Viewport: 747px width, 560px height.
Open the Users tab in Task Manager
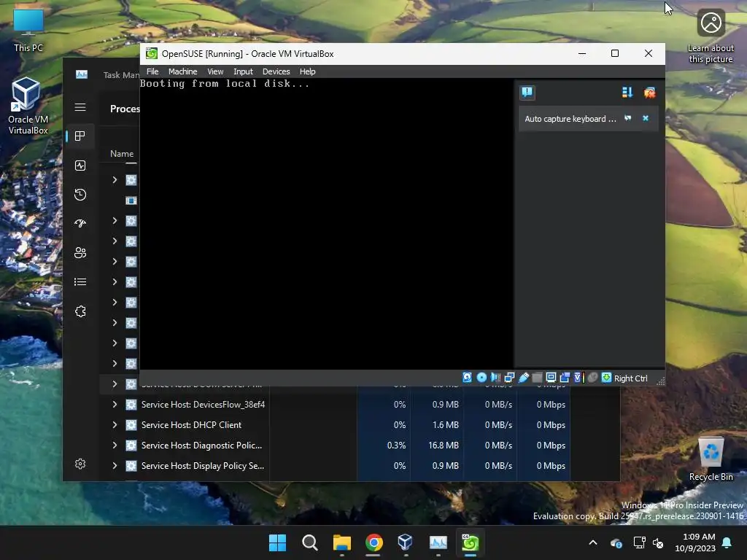tap(80, 253)
